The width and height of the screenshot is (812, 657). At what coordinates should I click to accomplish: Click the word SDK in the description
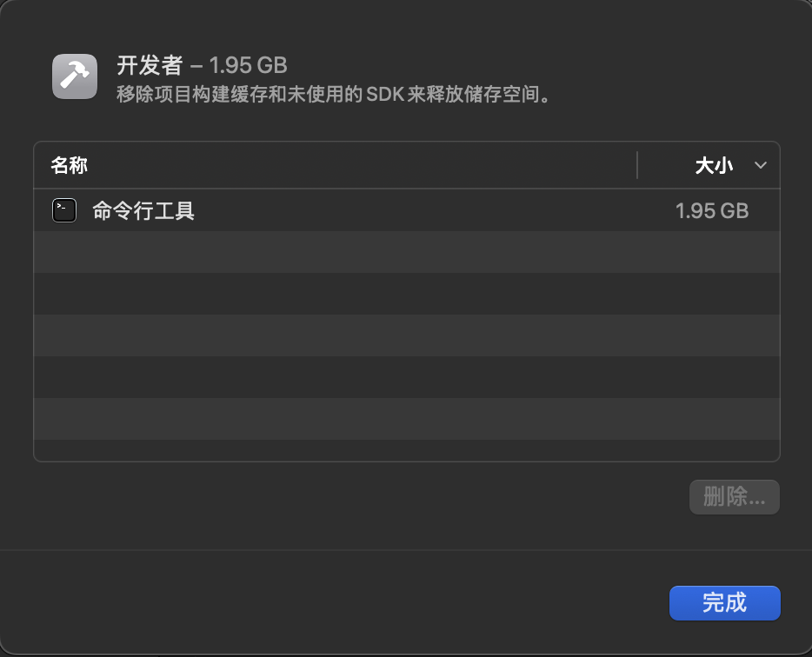381,94
